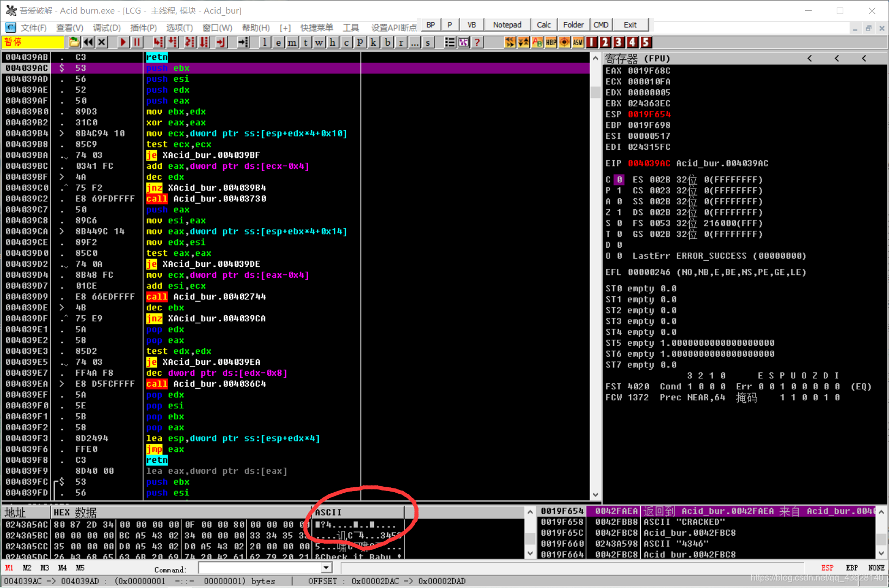Click the Folder button
Screen dimensions: 889x588
click(573, 24)
